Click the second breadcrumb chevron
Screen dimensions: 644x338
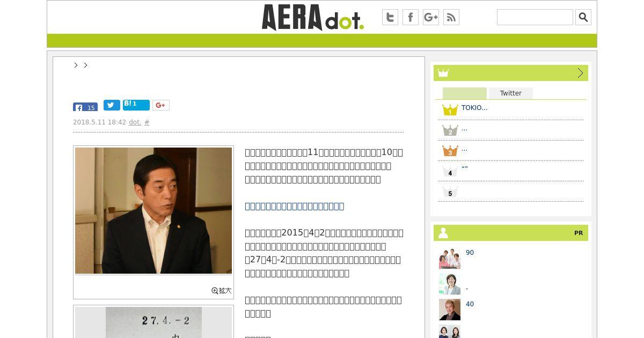(85, 65)
